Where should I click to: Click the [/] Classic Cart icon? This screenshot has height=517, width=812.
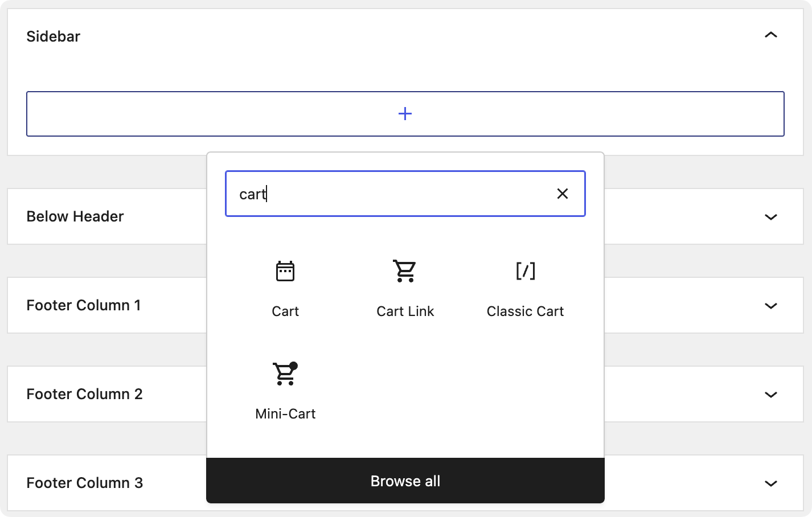[x=524, y=271]
